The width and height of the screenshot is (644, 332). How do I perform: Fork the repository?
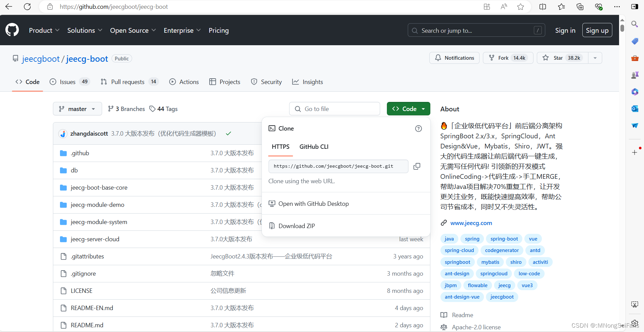click(508, 58)
